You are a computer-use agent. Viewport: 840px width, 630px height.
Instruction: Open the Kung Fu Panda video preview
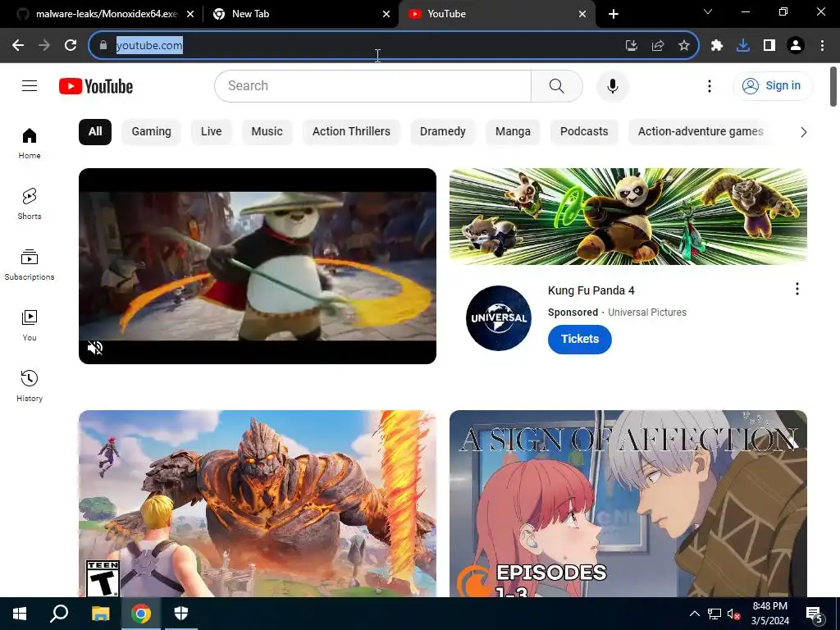pos(257,266)
